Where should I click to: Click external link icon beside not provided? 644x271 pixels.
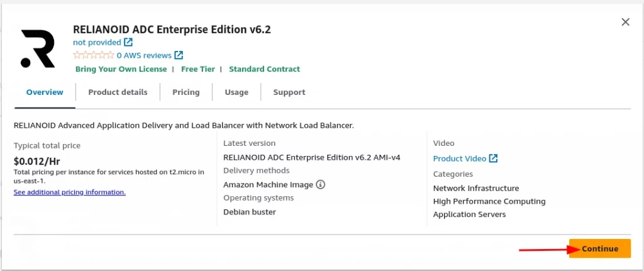[x=128, y=42]
